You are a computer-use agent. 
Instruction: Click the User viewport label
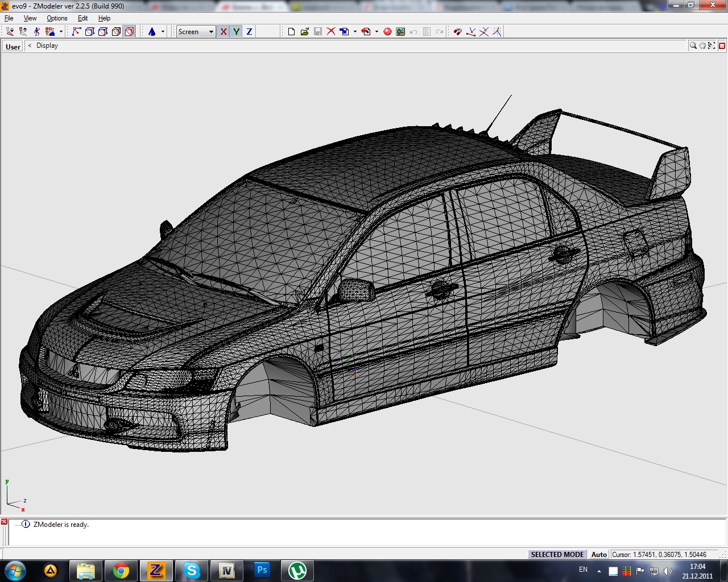click(13, 47)
